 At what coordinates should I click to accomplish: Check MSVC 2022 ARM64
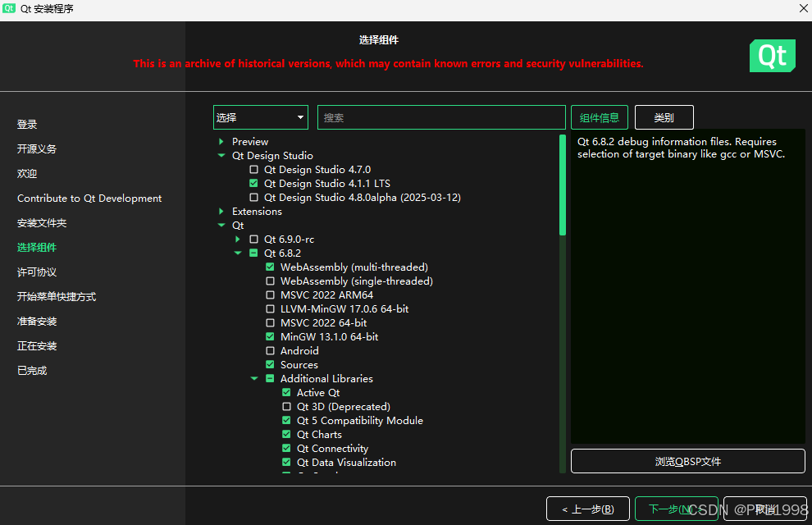(270, 295)
